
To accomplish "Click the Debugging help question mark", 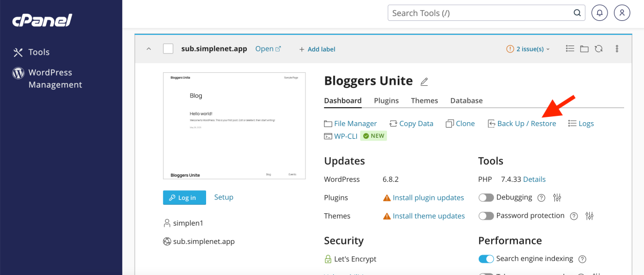I will [541, 198].
